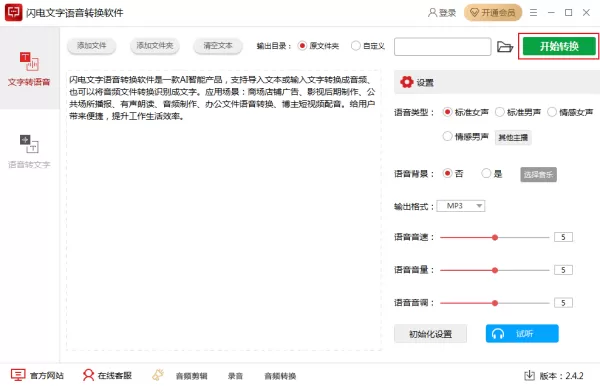
Task: Select 原文件夹 output radio
Action: (x=302, y=46)
